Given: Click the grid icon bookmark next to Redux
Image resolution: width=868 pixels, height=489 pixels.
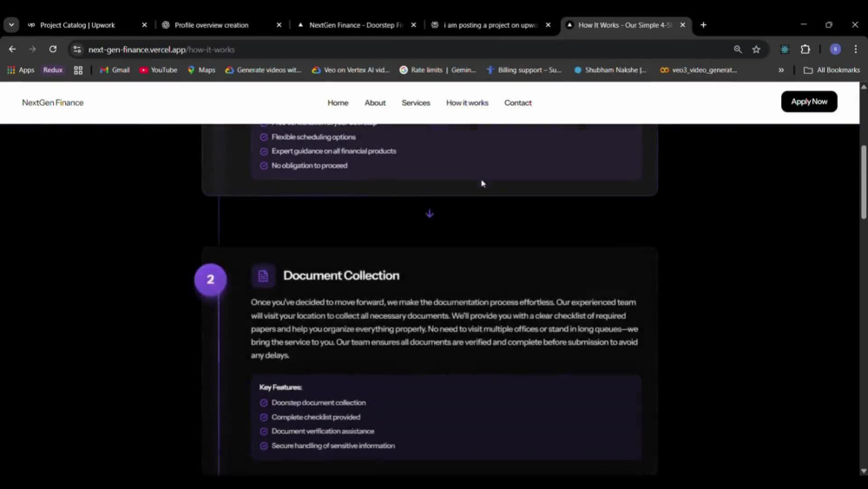Looking at the screenshot, I should 78,69.
